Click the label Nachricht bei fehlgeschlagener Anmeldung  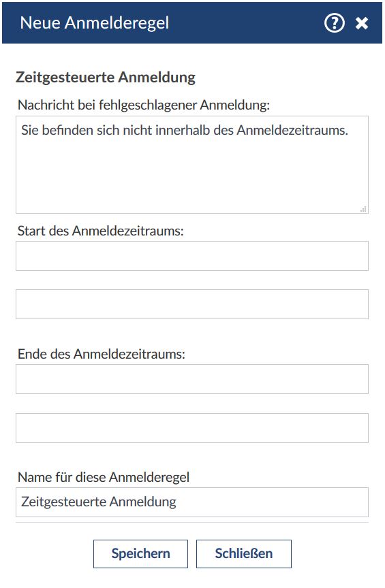(x=144, y=105)
